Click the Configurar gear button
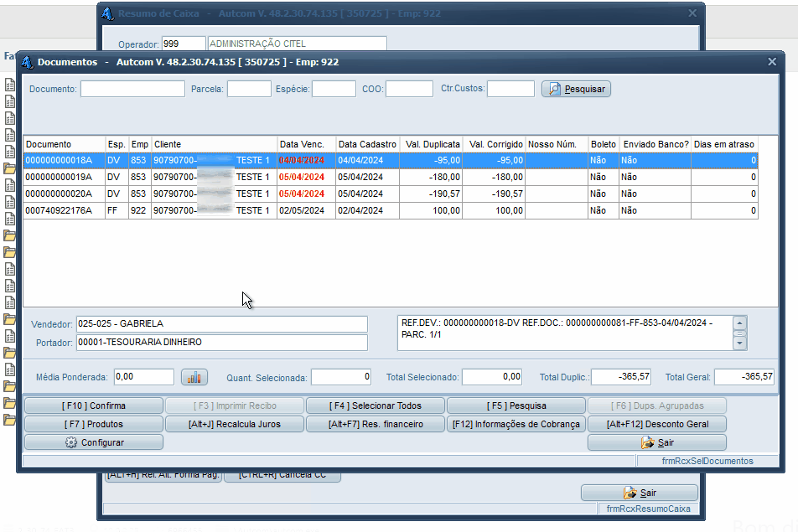This screenshot has height=532, width=798. 94,442
